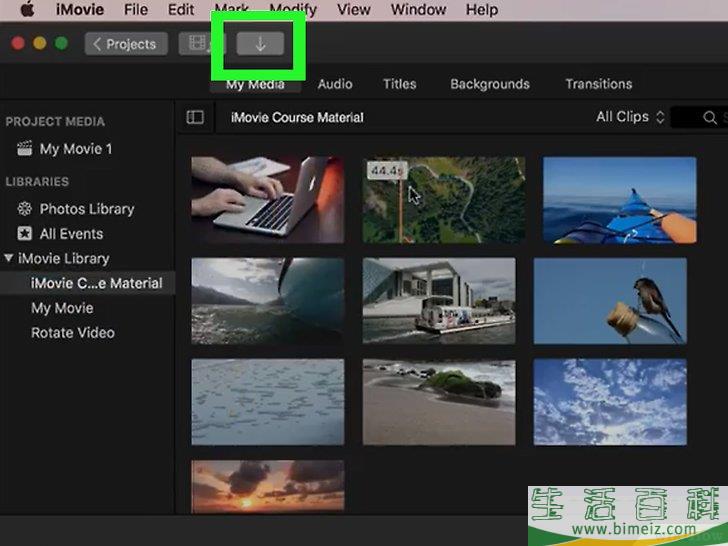Switch to the Audio tab
Image resolution: width=728 pixels, height=546 pixels.
(x=335, y=84)
